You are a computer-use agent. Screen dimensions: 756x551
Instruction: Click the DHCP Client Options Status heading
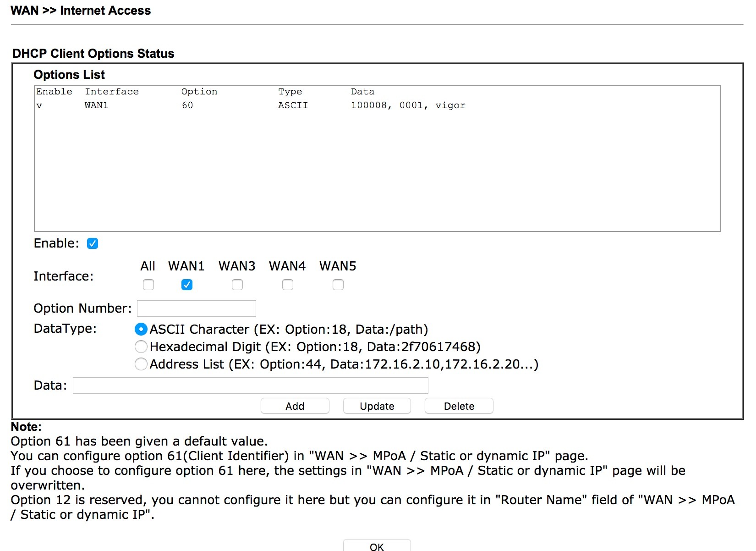93,54
